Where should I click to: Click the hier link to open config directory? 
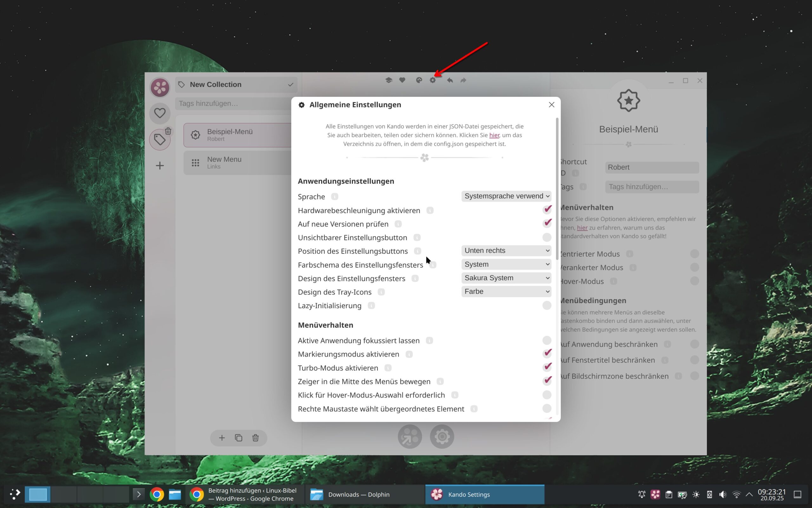point(494,135)
